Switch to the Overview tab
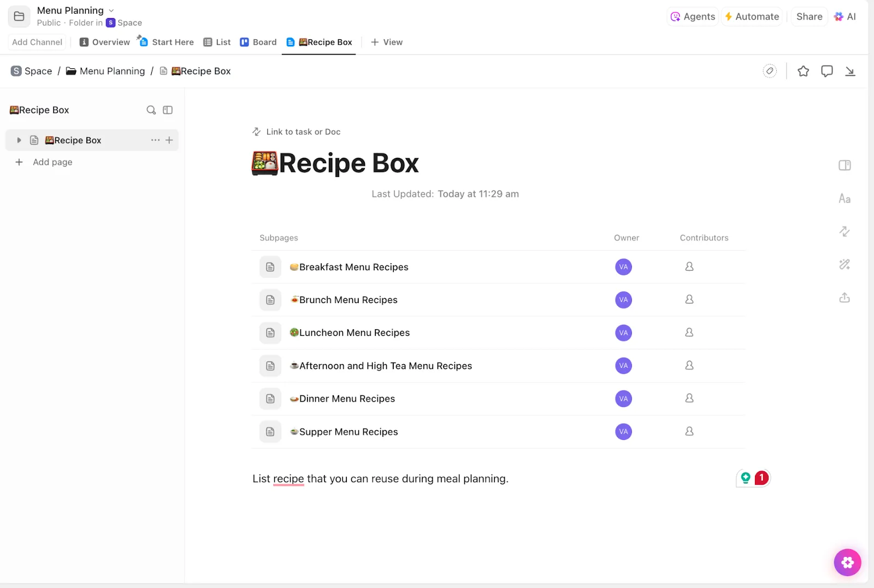 105,42
